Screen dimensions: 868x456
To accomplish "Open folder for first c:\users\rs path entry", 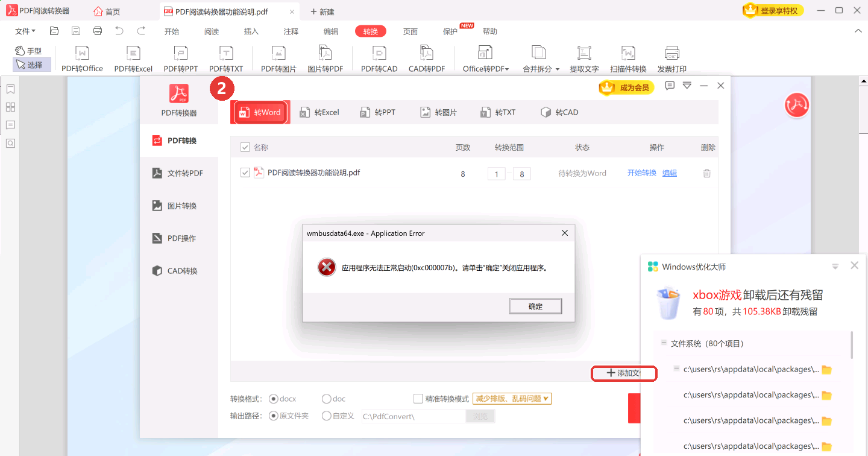I will click(826, 370).
